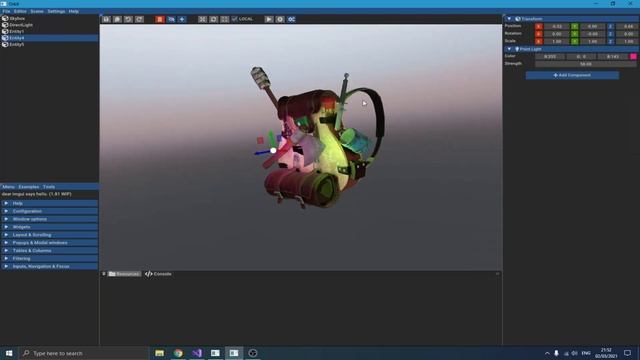Select Entity4 in the scene hierarchy
The height and width of the screenshot is (360, 640).
[49, 38]
